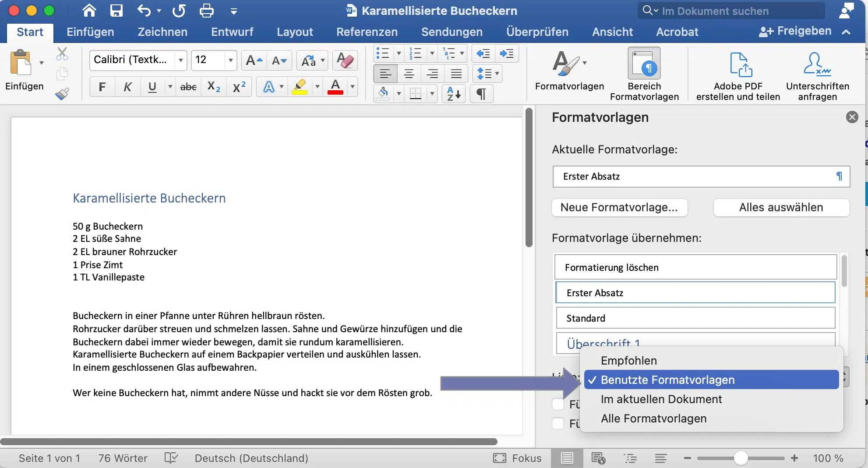Apply subscript X2 formatting
This screenshot has width=868, height=468.
tap(213, 87)
